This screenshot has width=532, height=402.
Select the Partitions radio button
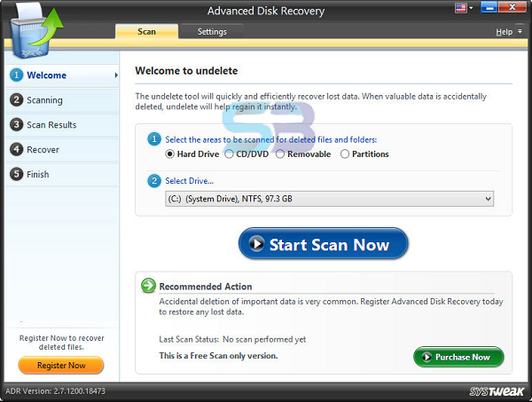tap(345, 154)
